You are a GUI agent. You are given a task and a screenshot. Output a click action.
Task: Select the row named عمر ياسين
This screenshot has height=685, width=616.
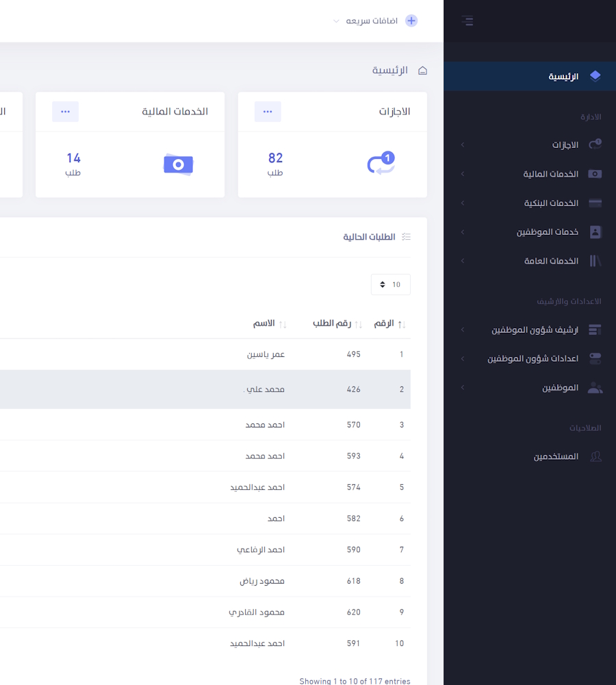[205, 354]
